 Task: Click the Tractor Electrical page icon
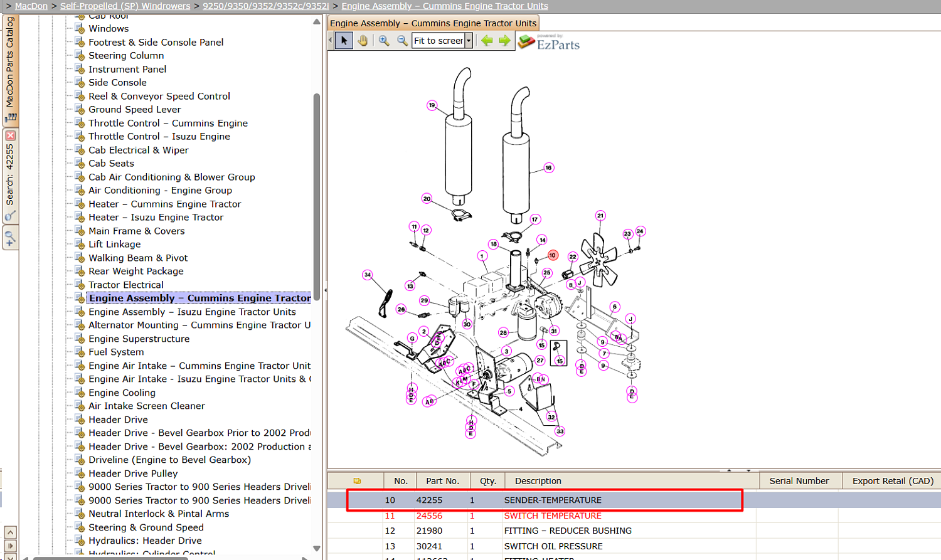pyautogui.click(x=80, y=285)
